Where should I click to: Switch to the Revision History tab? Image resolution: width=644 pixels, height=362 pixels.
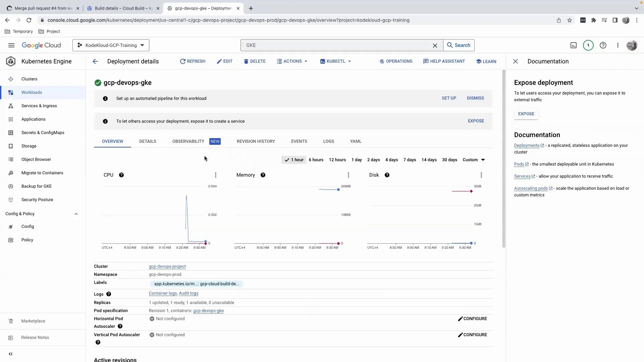(x=256, y=141)
